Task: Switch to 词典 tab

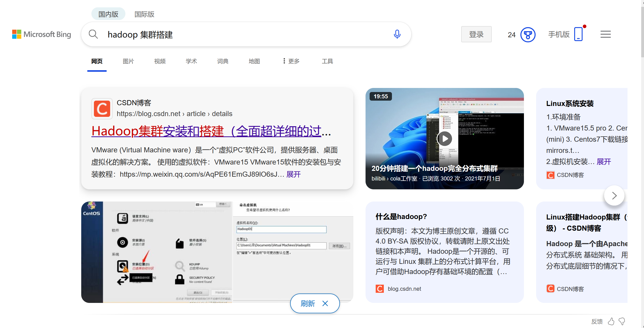Action: click(223, 61)
